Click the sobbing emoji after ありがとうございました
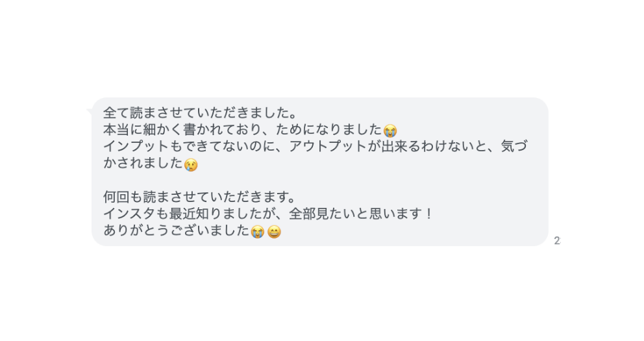 [x=258, y=232]
